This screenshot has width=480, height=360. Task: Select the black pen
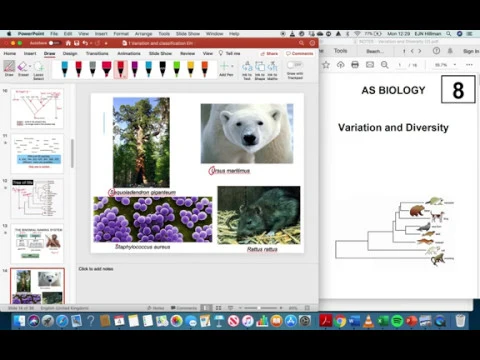[163, 68]
